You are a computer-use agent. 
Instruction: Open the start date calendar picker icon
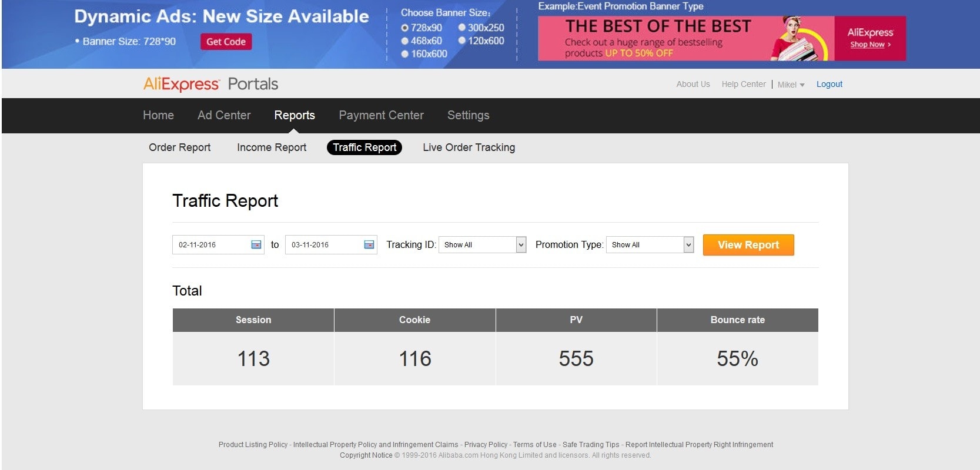[256, 245]
